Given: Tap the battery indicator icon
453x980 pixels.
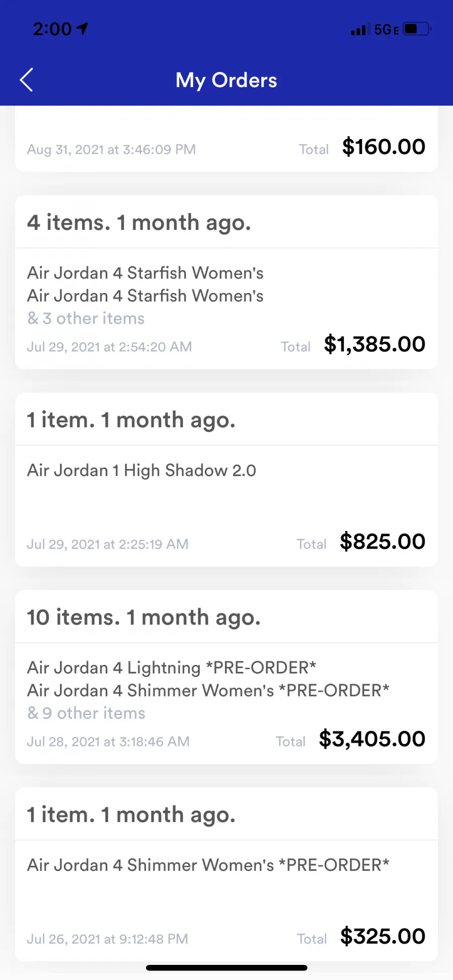Looking at the screenshot, I should point(417,29).
